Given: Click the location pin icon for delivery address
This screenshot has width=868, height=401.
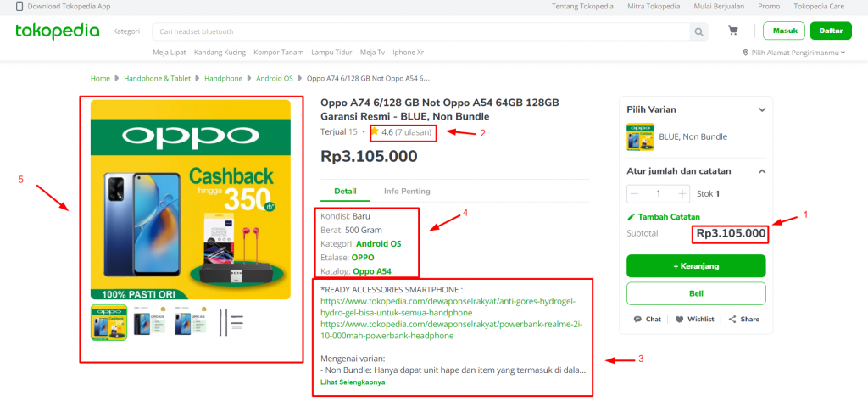Looking at the screenshot, I should pyautogui.click(x=746, y=53).
